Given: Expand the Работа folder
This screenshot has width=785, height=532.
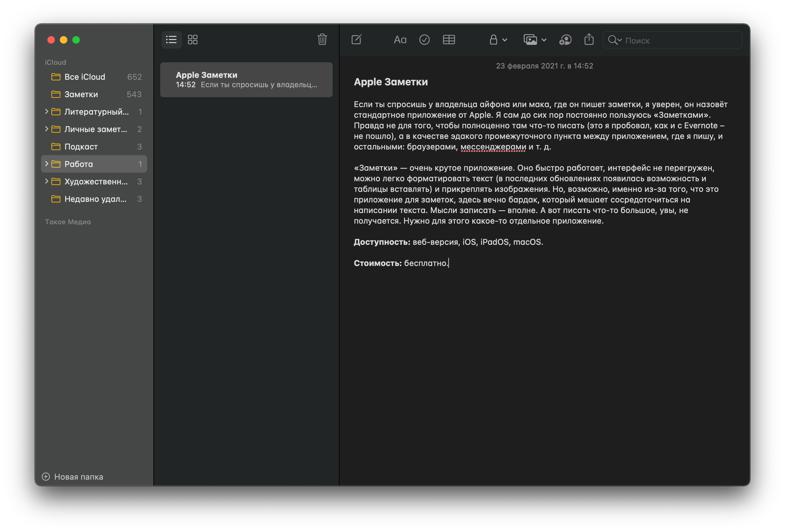Looking at the screenshot, I should click(47, 163).
